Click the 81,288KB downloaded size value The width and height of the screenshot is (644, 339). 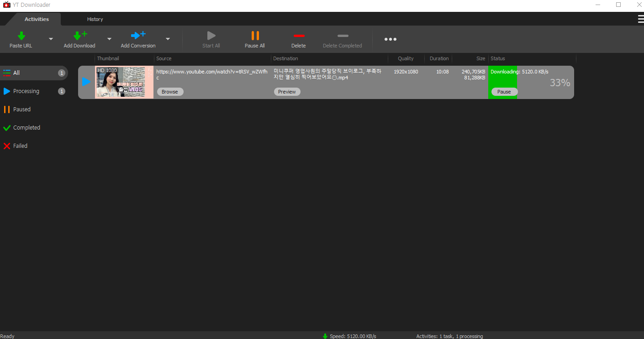click(475, 78)
